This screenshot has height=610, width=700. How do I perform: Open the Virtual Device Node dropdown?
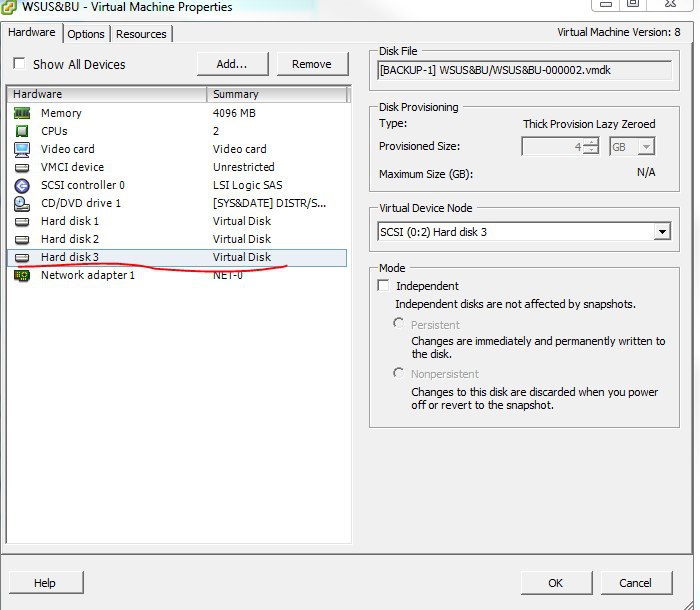662,232
